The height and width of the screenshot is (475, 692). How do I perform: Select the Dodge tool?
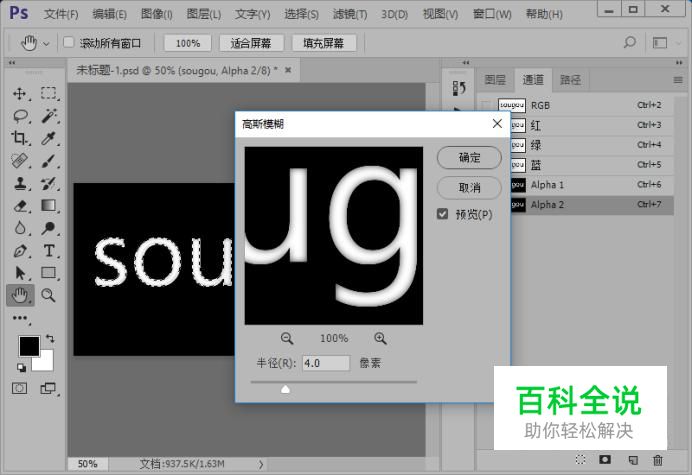click(49, 228)
